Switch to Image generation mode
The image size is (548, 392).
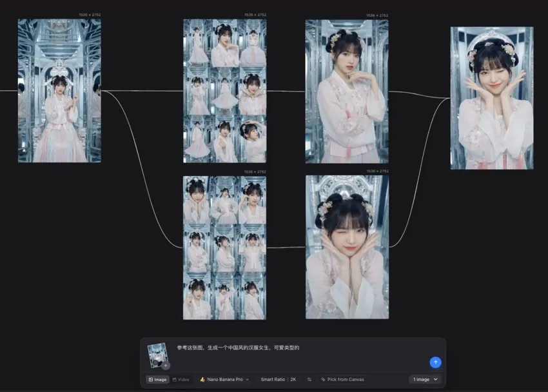pyautogui.click(x=157, y=380)
